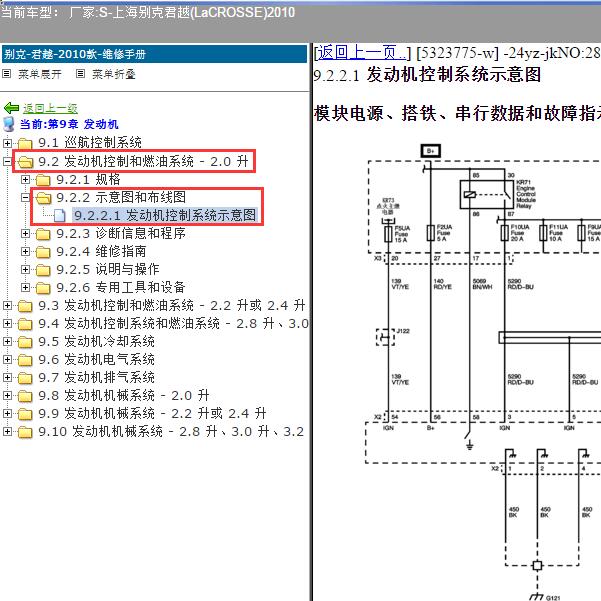Click folder icon beside 9.2.1 规格
The height and width of the screenshot is (601, 601).
tap(43, 180)
